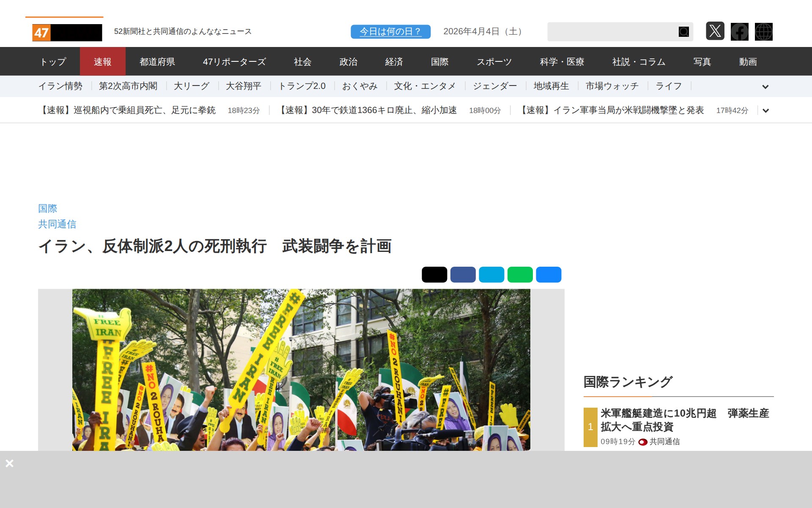812x508 pixels.
Task: Open the Free Iran protest photo
Action: [301, 370]
